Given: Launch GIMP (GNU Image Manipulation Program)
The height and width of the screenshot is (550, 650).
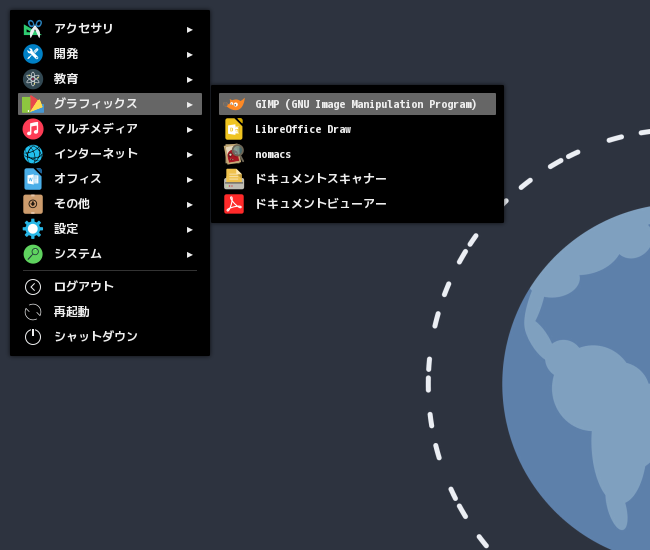Looking at the screenshot, I should (x=357, y=104).
